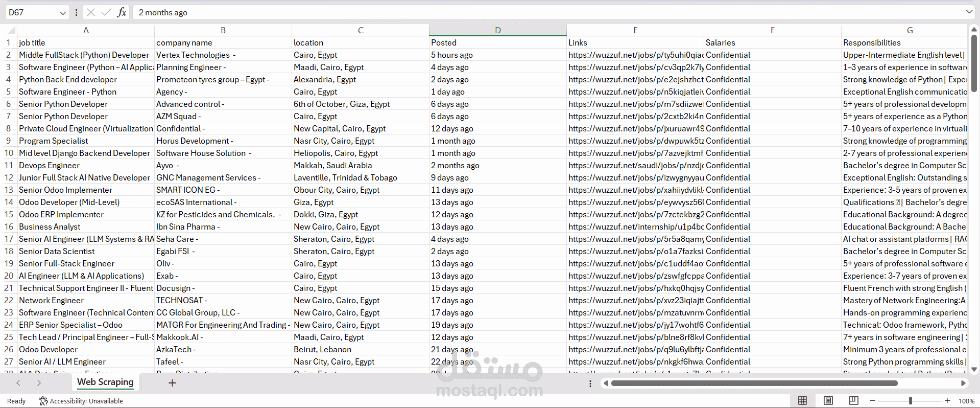
Task: Select column A header
Action: click(86, 30)
